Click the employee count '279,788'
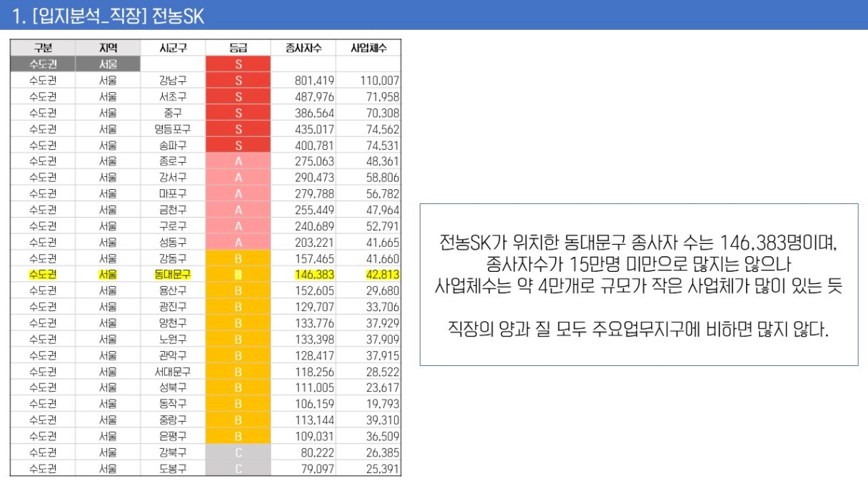Screen dimensions: 868x488 pos(314,193)
